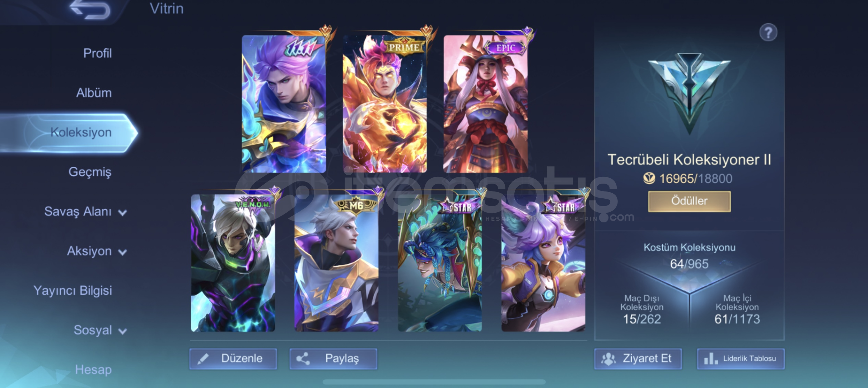Select the PRIME skin card
This screenshot has width=868, height=388.
[385, 103]
